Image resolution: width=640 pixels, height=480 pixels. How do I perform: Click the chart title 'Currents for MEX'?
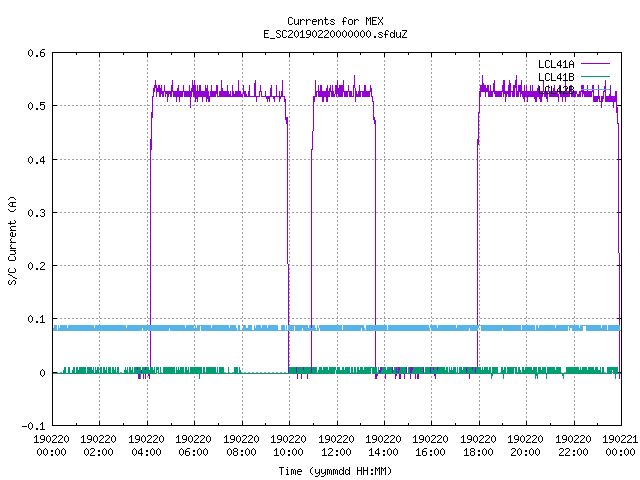point(335,21)
